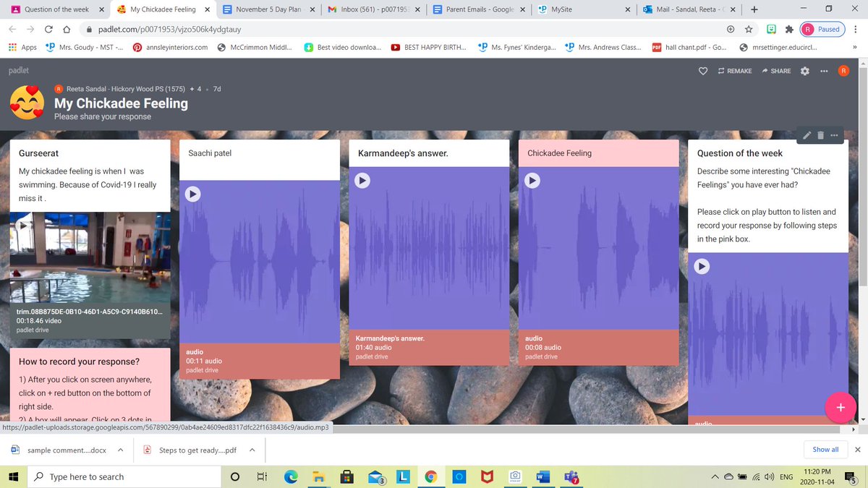Go back in browser
Screen dimensions: 868x488
[12, 30]
